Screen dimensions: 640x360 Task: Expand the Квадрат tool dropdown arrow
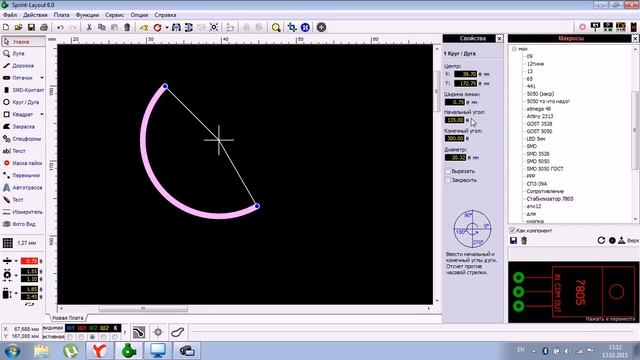point(42,115)
